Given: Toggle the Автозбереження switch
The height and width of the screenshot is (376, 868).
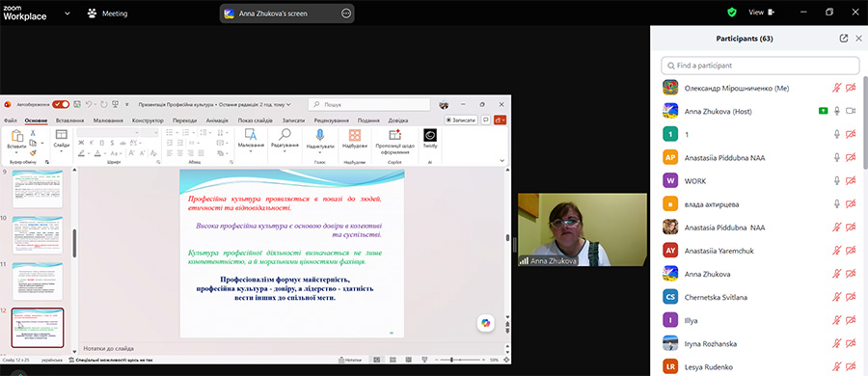Looking at the screenshot, I should [61, 104].
